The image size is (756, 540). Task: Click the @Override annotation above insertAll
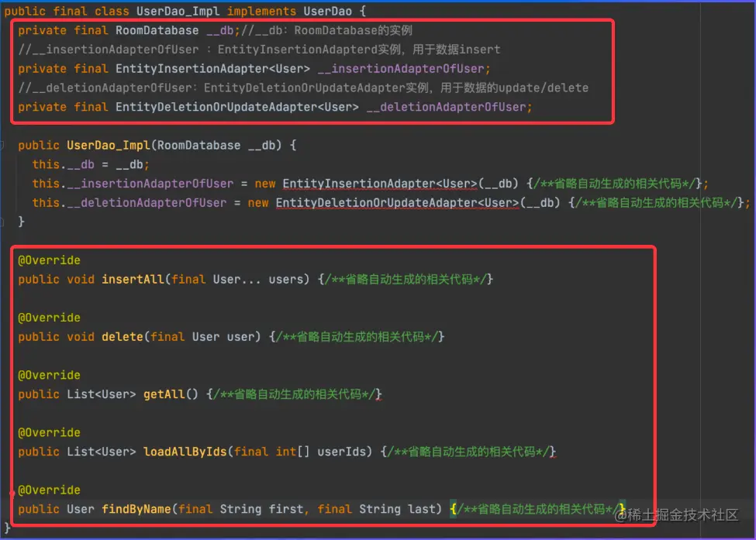49,260
